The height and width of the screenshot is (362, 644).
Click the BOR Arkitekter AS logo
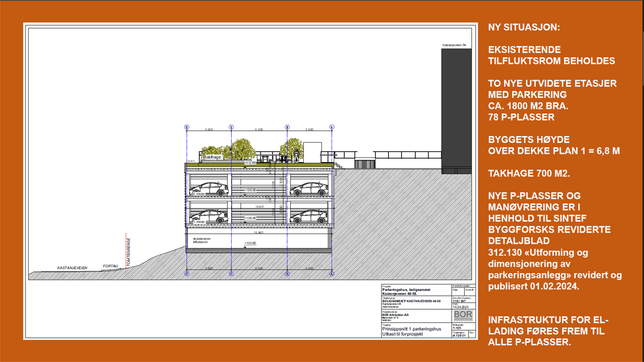[463, 315]
